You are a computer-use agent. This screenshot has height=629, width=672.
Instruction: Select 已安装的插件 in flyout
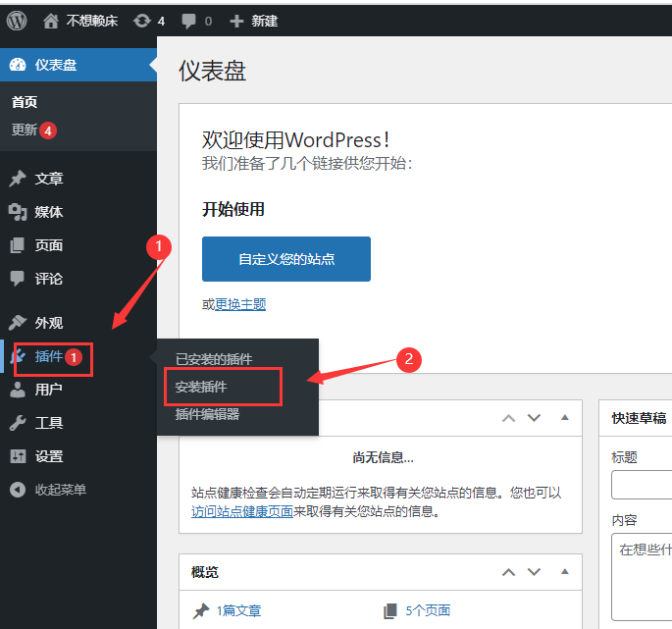[x=214, y=359]
